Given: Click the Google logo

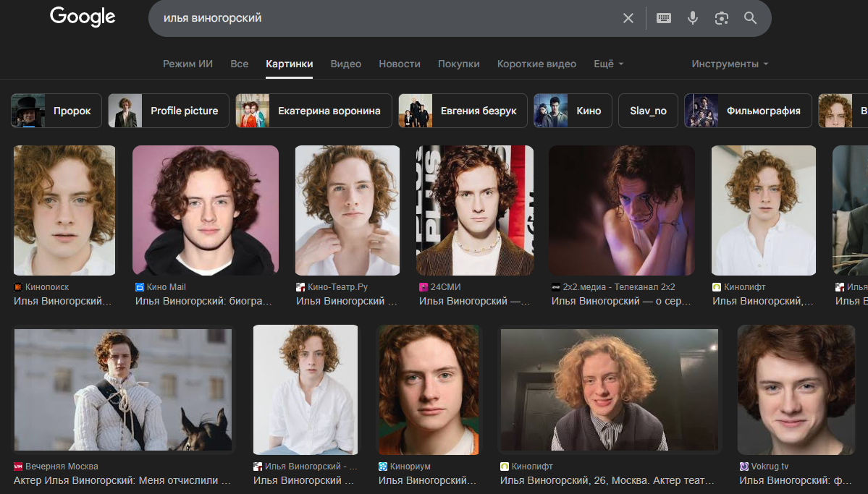Looking at the screenshot, I should [x=83, y=17].
